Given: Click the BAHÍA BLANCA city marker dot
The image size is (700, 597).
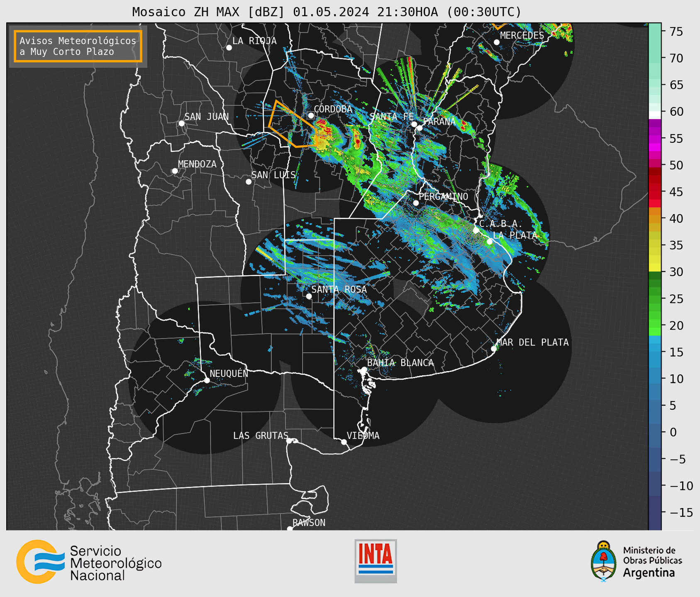Looking at the screenshot, I should tap(364, 369).
